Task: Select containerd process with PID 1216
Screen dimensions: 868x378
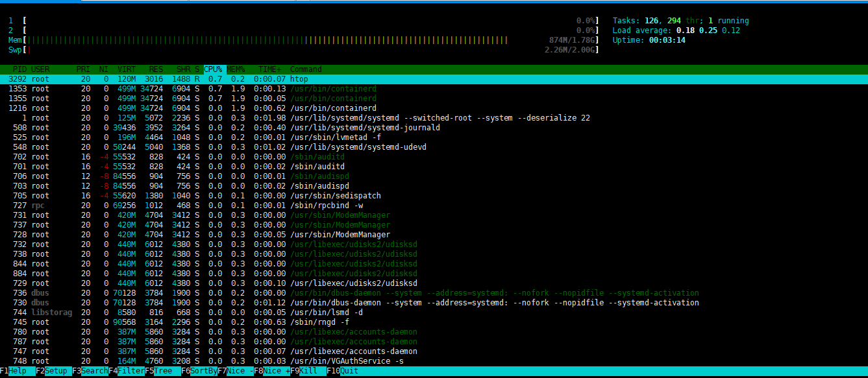Action: (434, 108)
